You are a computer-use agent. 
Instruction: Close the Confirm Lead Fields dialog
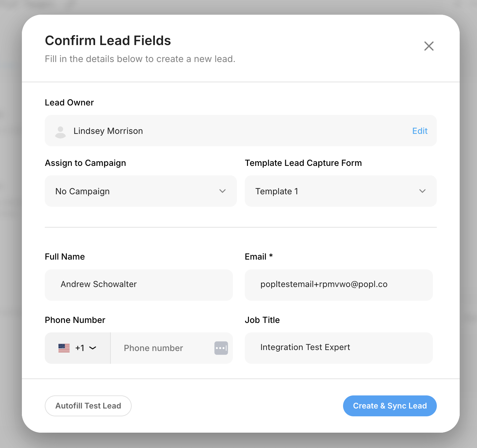[x=429, y=46]
